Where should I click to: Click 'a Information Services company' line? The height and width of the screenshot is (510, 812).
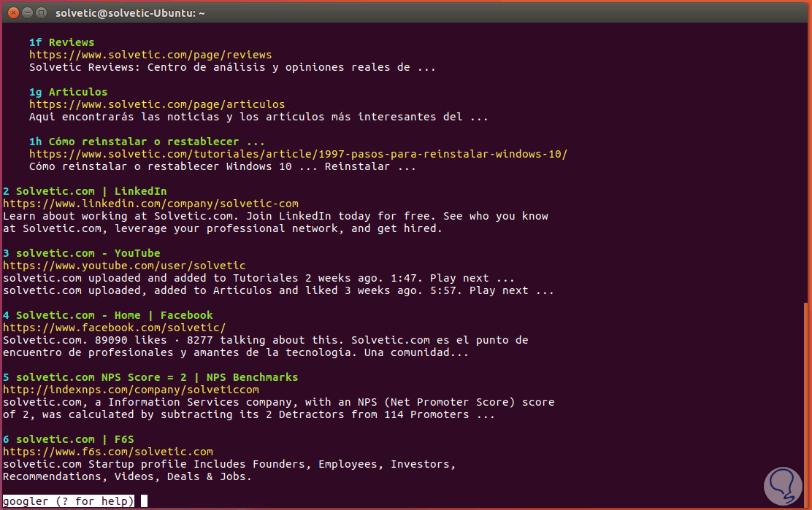(279, 403)
